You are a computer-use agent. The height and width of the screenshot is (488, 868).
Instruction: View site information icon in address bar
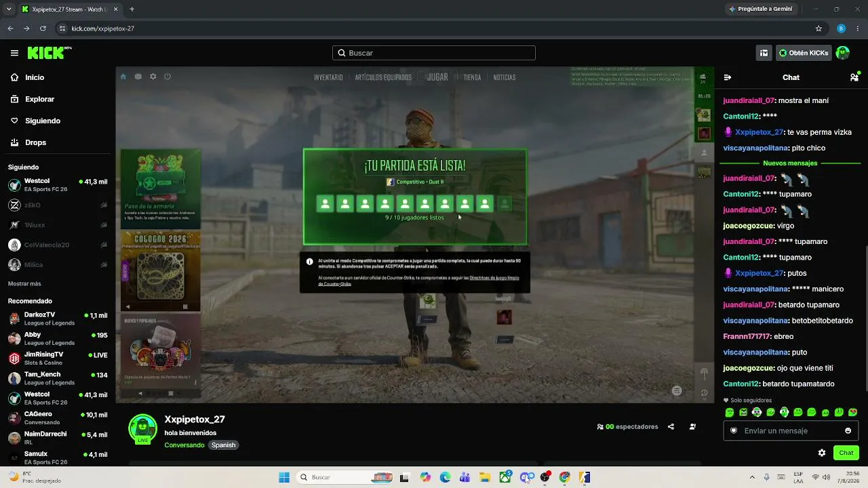click(62, 28)
